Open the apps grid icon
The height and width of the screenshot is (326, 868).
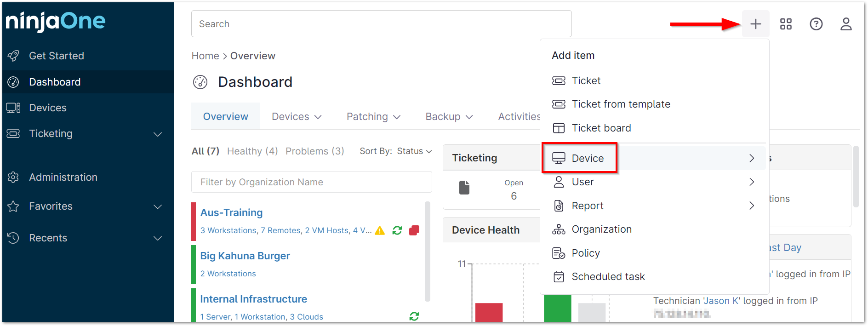(x=786, y=24)
